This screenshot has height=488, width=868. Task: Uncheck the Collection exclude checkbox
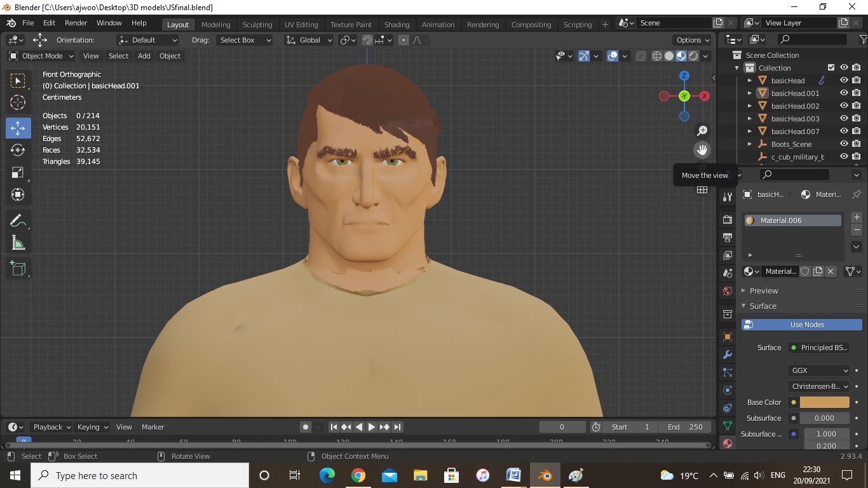pos(831,67)
